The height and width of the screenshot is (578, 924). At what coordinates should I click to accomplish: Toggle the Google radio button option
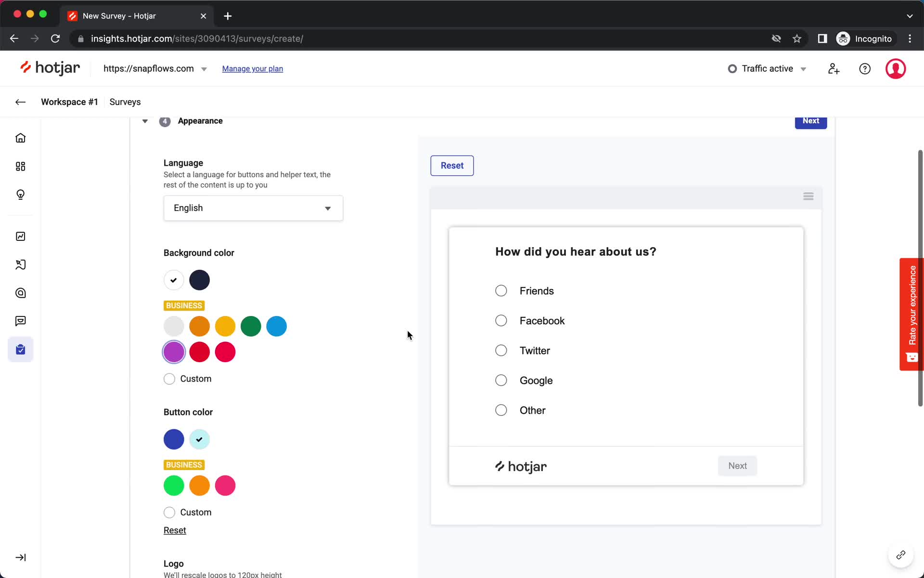click(500, 380)
